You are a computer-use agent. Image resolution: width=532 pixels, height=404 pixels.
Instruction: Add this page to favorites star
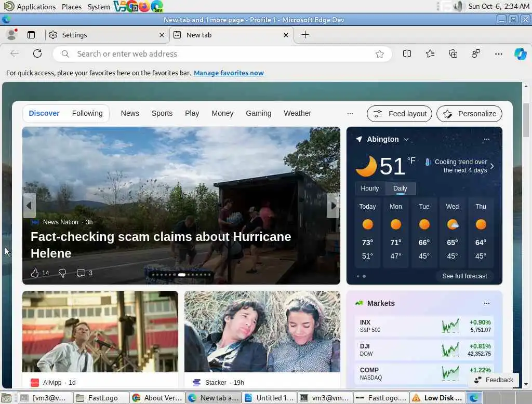tap(380, 54)
